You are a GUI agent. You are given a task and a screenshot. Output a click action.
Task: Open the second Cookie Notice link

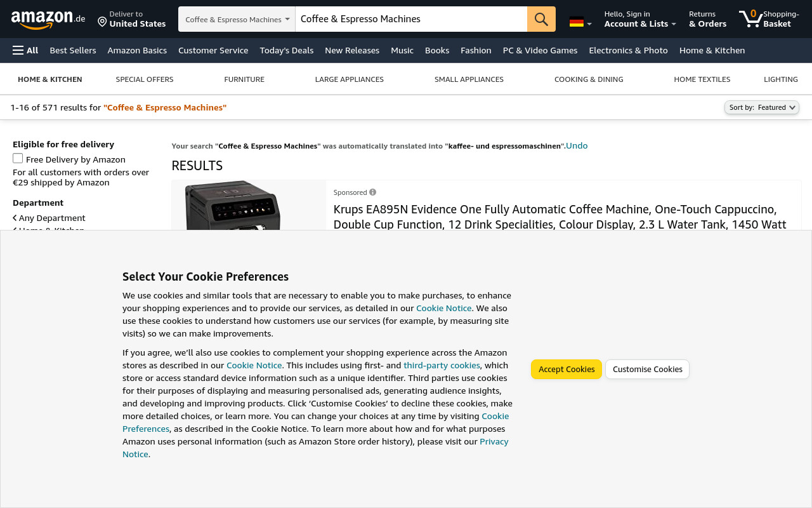[254, 365]
